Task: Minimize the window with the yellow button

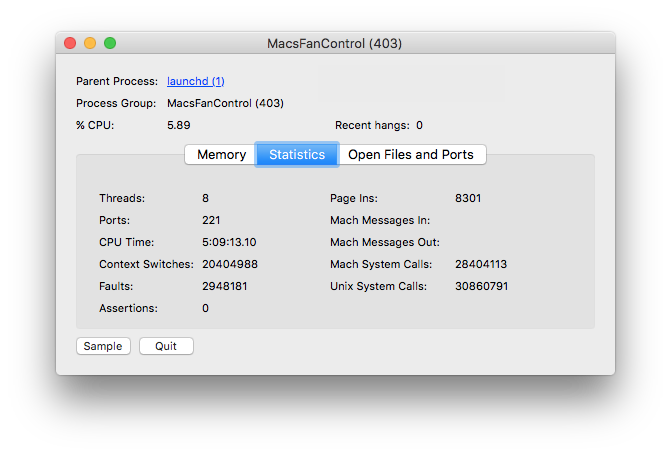Action: click(x=90, y=43)
